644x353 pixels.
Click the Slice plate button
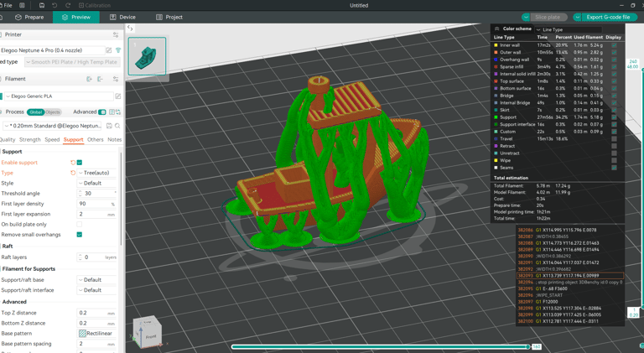[548, 18]
